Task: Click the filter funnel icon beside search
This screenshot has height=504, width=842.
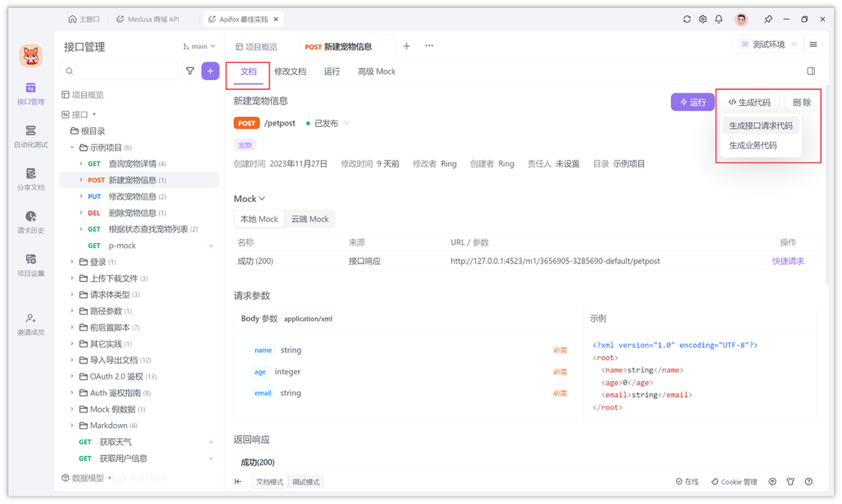Action: (x=190, y=72)
